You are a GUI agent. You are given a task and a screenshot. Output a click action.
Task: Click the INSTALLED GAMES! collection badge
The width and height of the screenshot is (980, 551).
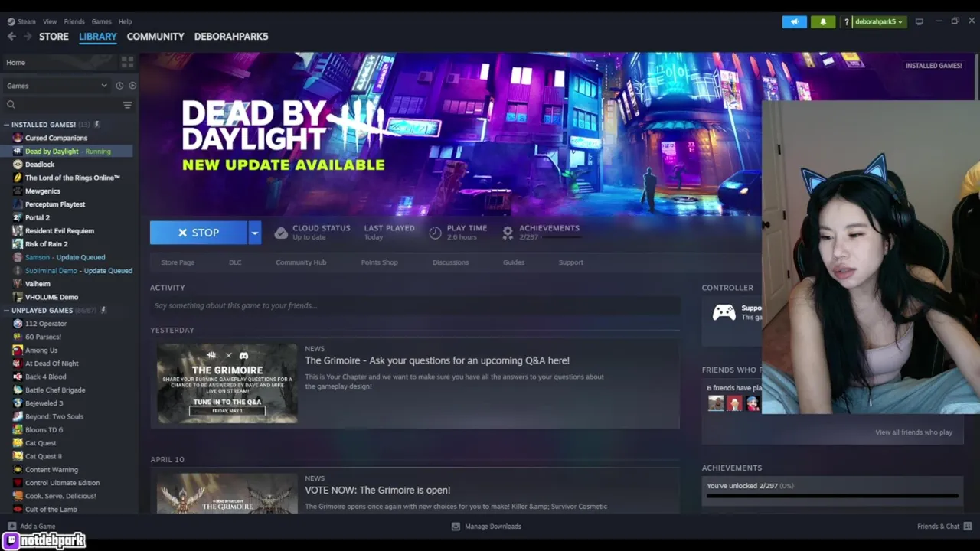933,66
